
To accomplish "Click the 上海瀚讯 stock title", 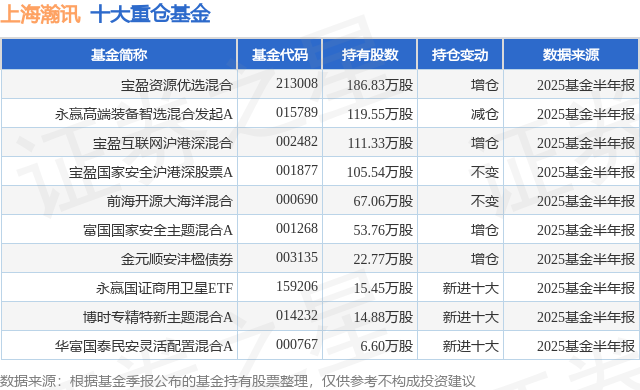I will coord(40,14).
